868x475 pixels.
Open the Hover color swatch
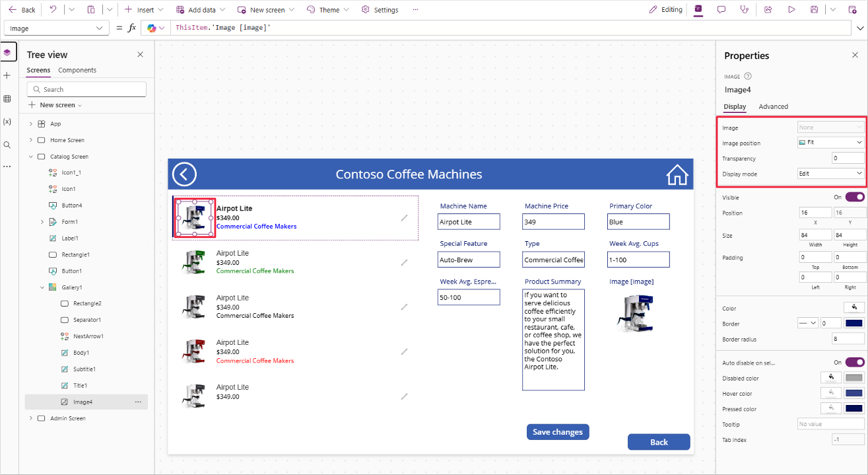pos(854,393)
